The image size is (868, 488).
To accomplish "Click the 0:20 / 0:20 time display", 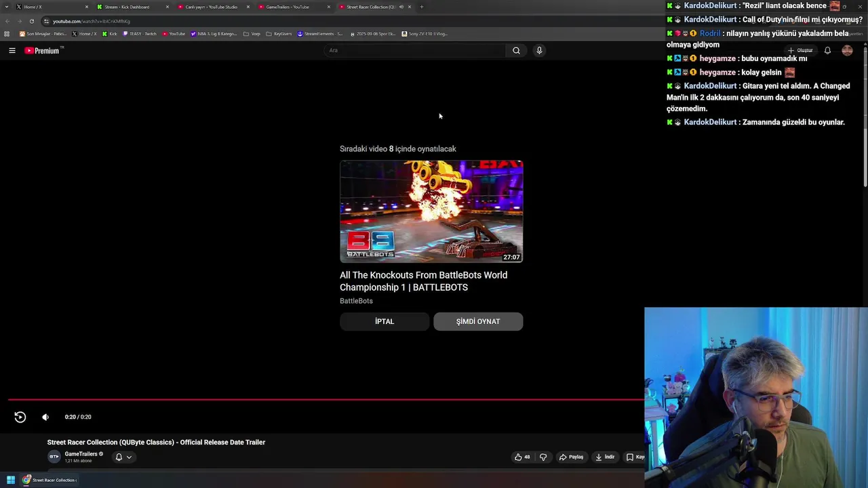I will click(78, 417).
